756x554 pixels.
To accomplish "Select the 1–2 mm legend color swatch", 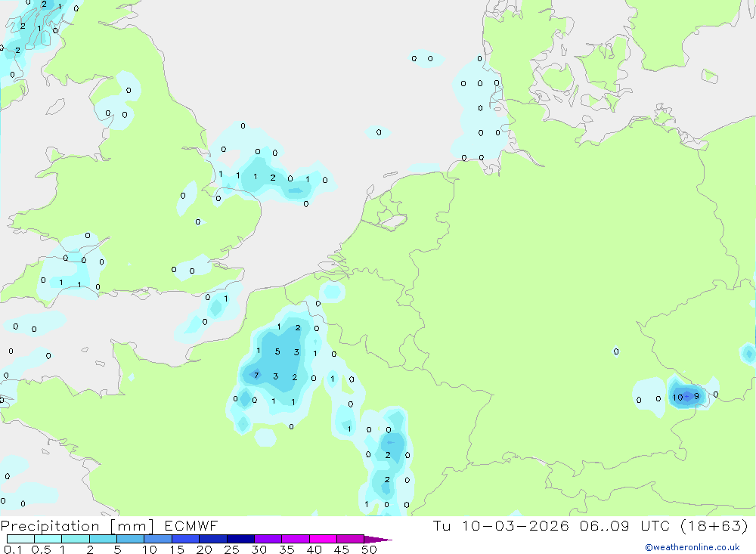I will pyautogui.click(x=75, y=539).
